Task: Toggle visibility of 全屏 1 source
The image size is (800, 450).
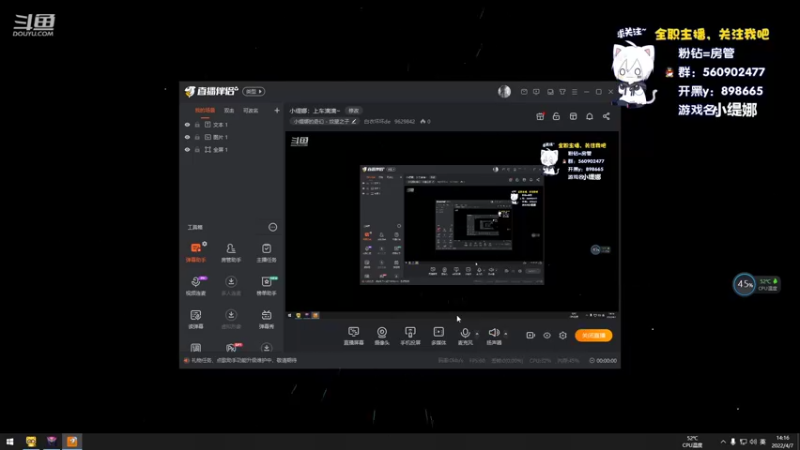Action: [x=187, y=149]
